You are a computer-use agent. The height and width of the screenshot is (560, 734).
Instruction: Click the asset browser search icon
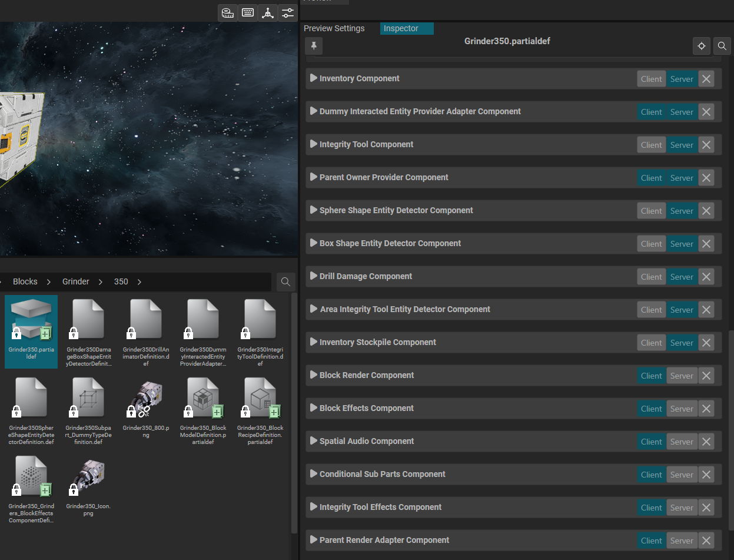[285, 282]
